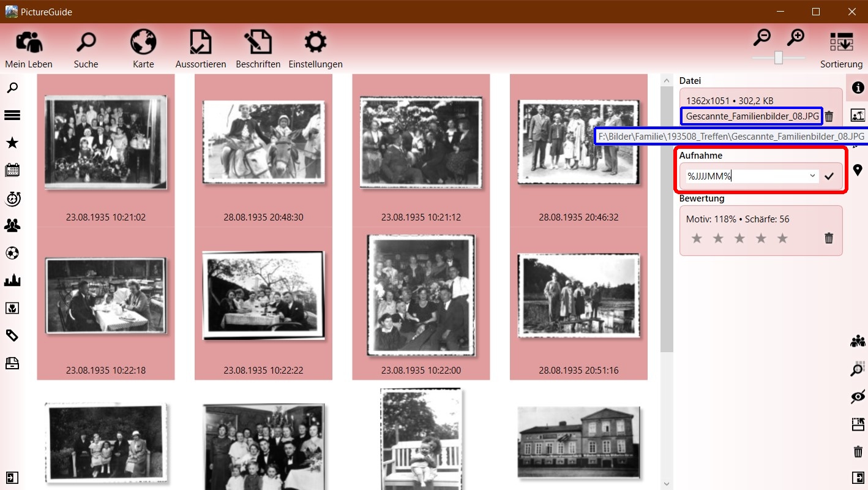Delete the file Gescannte_Familienbilder_08.JPG

(829, 116)
